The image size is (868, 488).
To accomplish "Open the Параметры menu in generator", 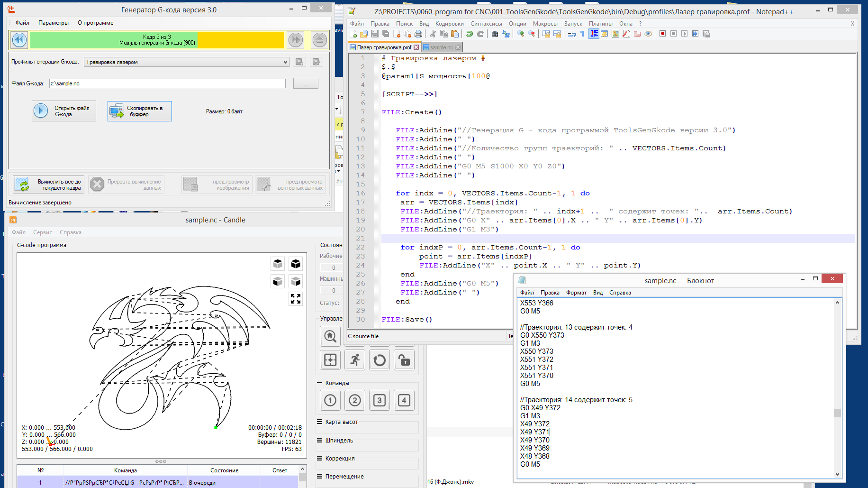I will pyautogui.click(x=53, y=23).
